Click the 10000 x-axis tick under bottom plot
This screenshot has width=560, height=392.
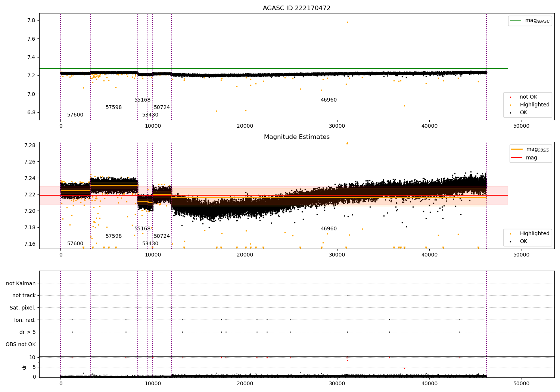153,383
